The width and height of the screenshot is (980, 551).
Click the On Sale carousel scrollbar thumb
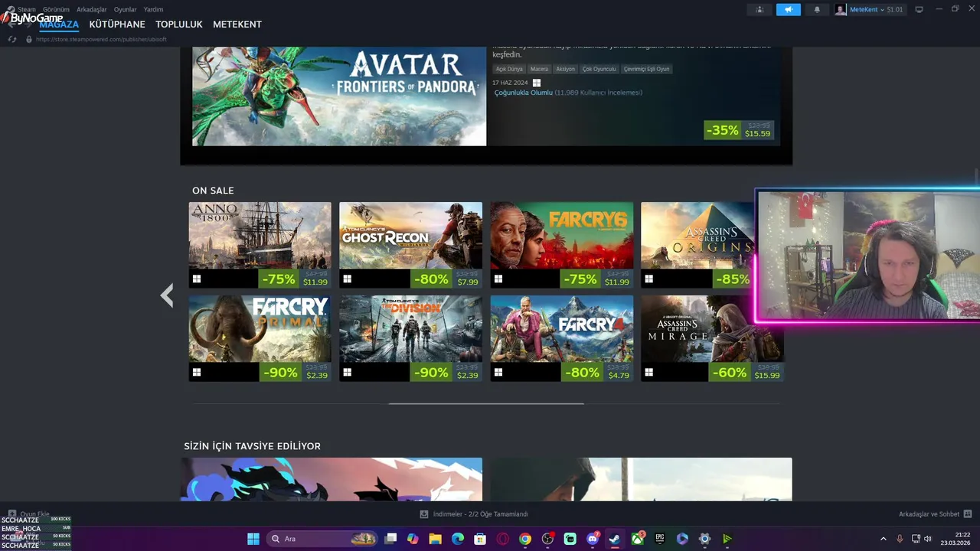pyautogui.click(x=486, y=403)
